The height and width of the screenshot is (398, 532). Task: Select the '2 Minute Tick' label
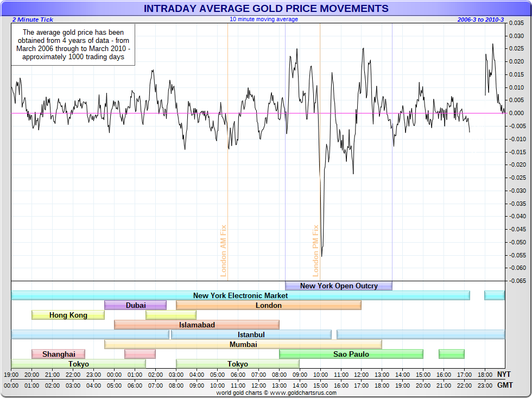click(x=33, y=20)
